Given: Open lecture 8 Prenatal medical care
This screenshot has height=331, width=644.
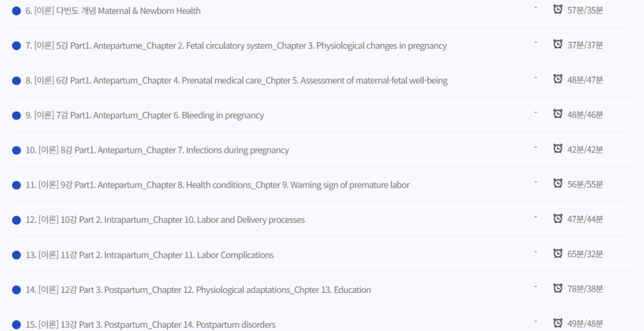Looking at the screenshot, I should (x=237, y=81).
